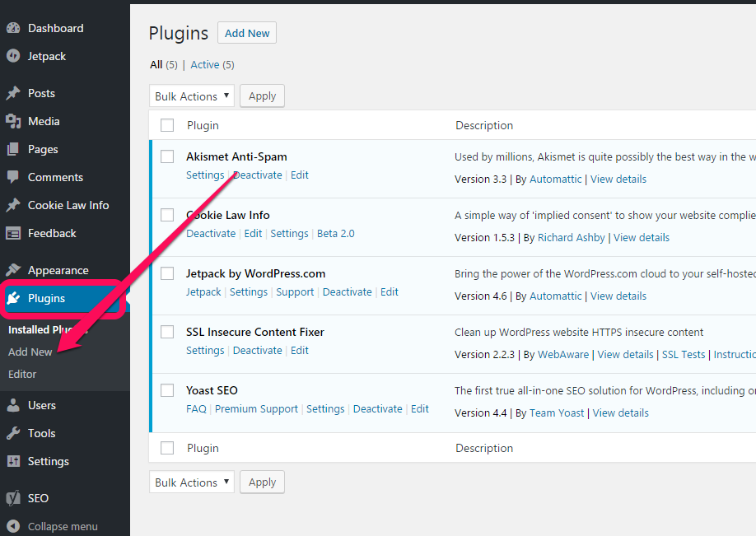Screen dimensions: 756x536
Task: Click the Posts pushpin icon
Action: click(x=13, y=93)
